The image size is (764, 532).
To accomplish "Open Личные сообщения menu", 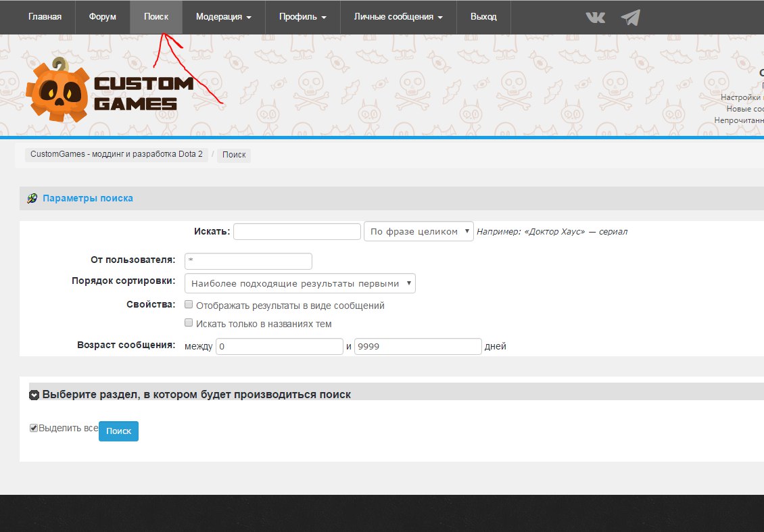I will pos(398,17).
